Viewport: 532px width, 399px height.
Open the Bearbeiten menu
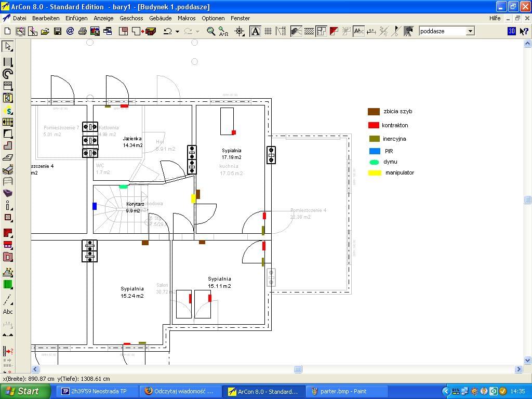[46, 18]
